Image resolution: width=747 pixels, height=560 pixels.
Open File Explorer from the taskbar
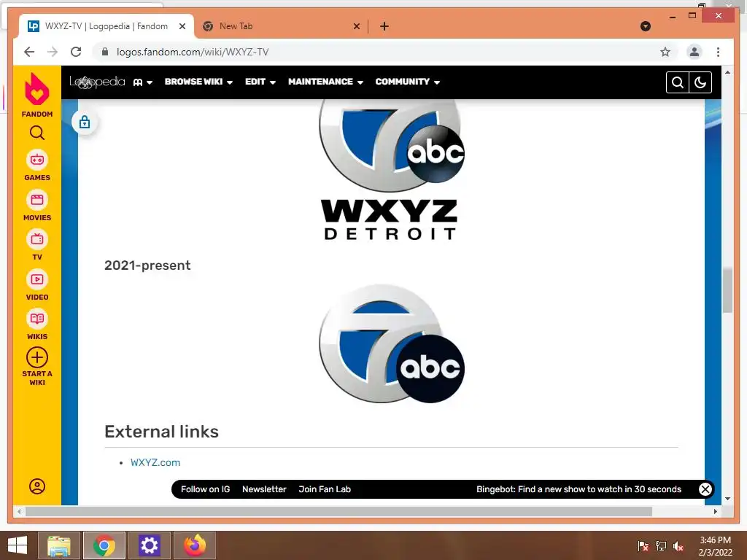58,545
